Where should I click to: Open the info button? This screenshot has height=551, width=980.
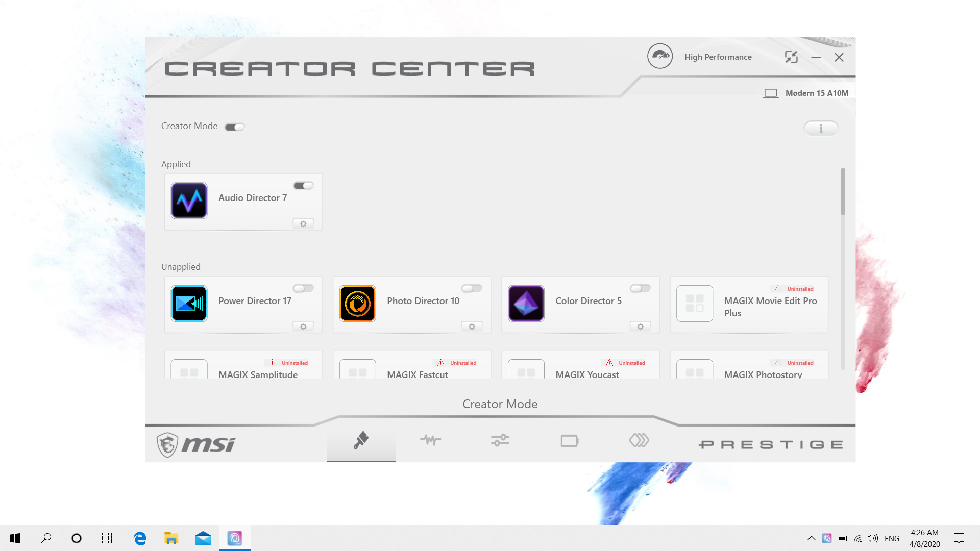click(821, 129)
